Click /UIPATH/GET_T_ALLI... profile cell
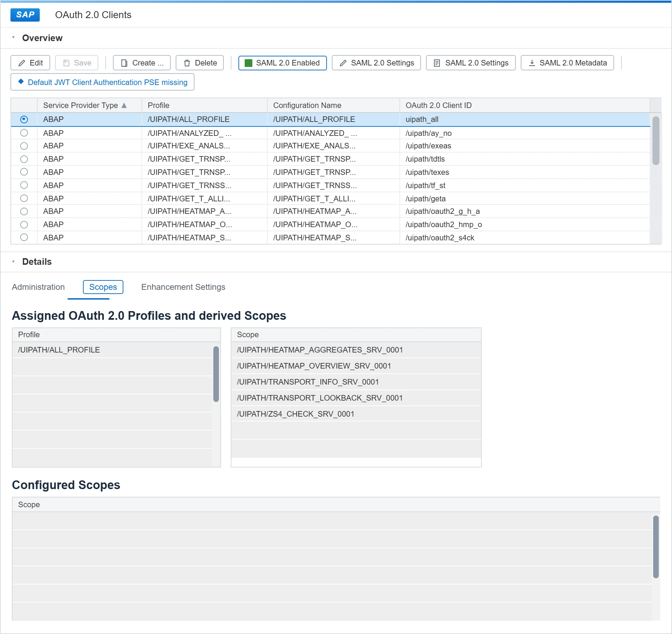The width and height of the screenshot is (672, 634). 205,198
